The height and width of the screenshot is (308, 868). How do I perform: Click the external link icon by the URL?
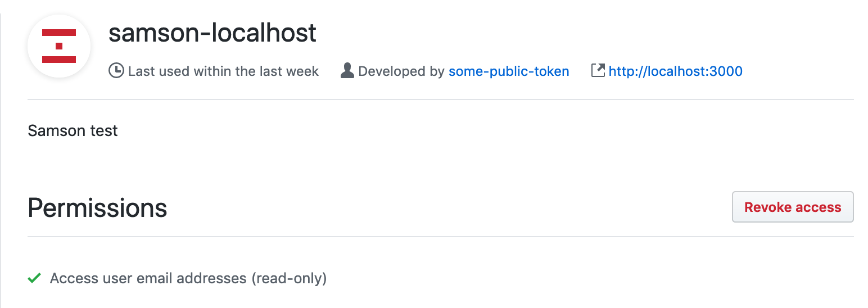(598, 71)
